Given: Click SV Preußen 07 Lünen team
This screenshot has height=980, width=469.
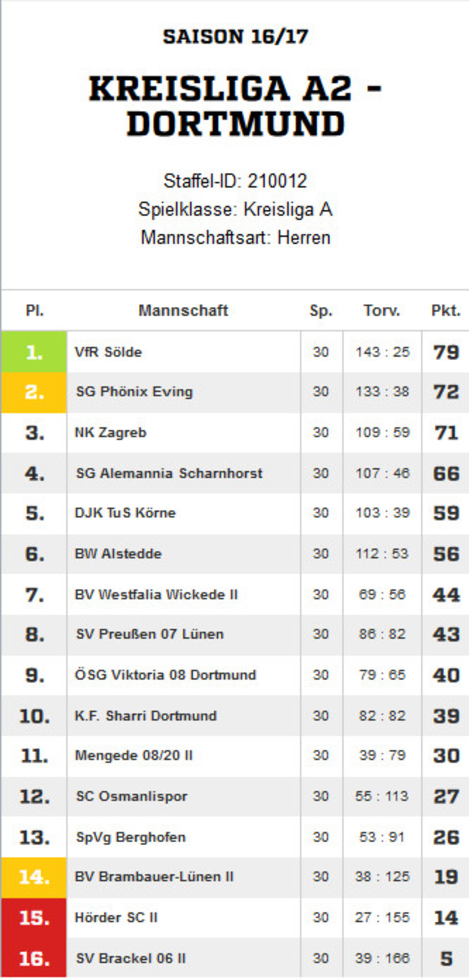Looking at the screenshot, I should click(x=150, y=634).
